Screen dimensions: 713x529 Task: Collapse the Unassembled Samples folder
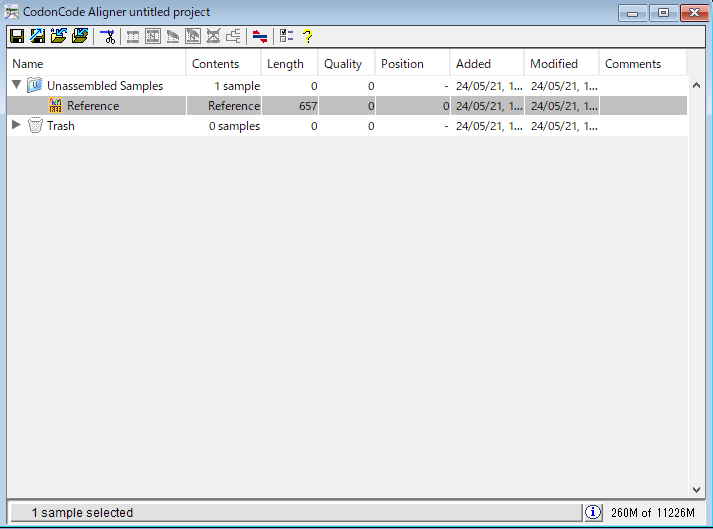coord(16,86)
